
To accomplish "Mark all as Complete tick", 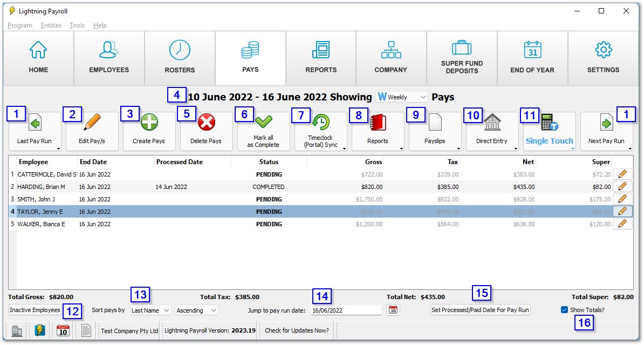I will [263, 131].
